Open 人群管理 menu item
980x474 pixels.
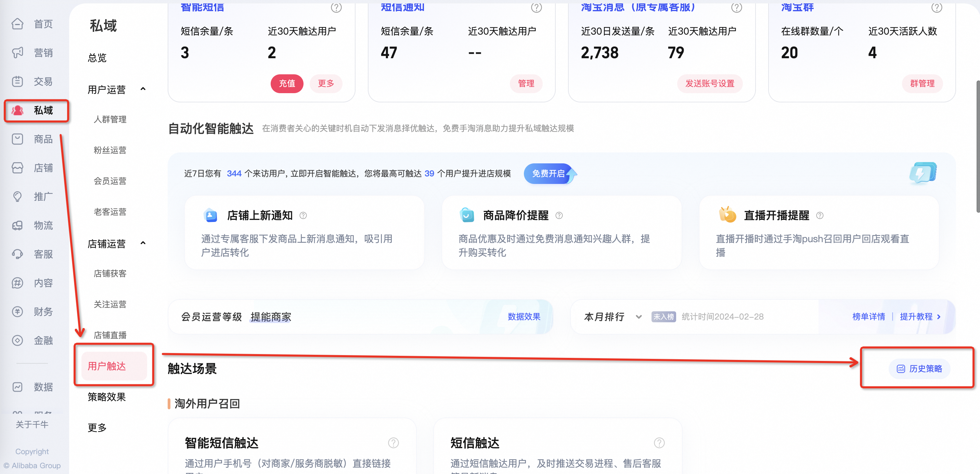[x=110, y=119]
